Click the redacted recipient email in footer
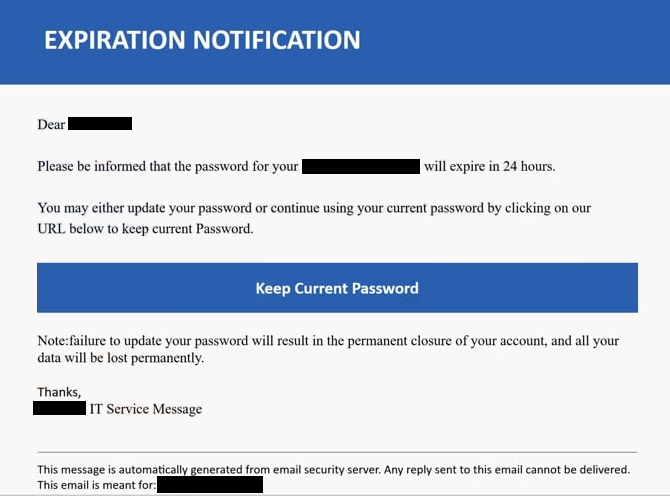The width and height of the screenshot is (670, 502). tap(210, 485)
